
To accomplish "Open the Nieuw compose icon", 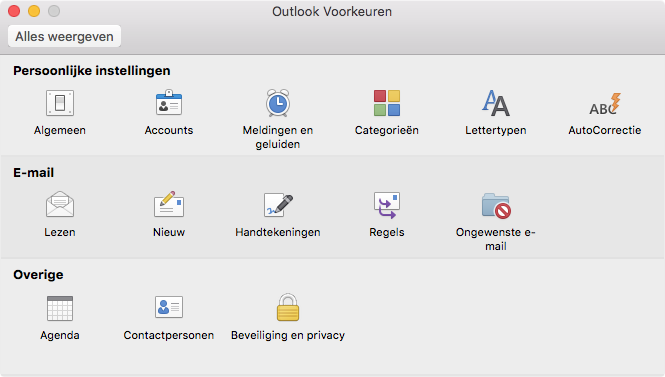I will (169, 204).
